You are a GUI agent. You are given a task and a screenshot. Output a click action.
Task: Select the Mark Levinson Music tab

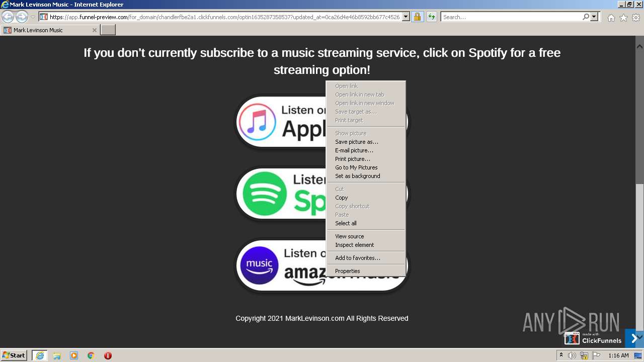pyautogui.click(x=50, y=30)
